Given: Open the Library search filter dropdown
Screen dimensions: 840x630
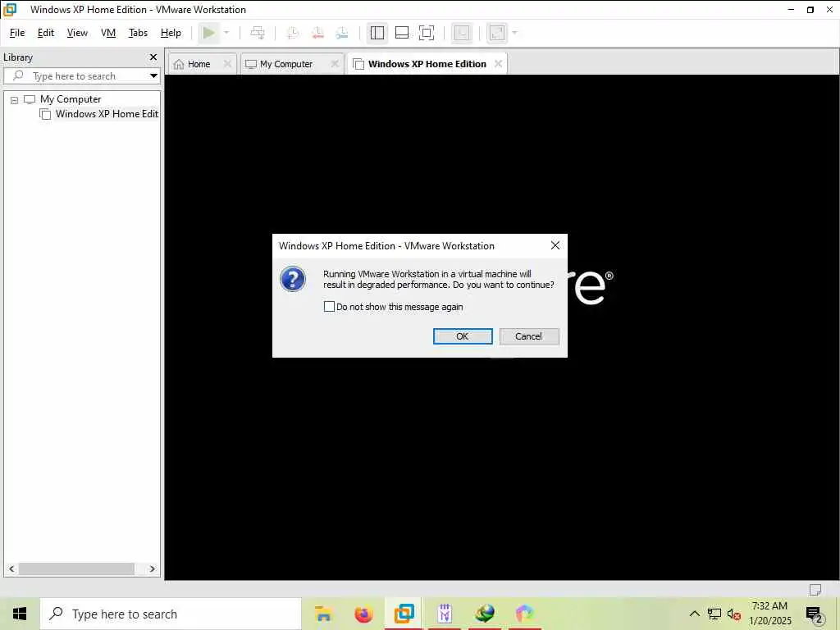Looking at the screenshot, I should coord(153,75).
